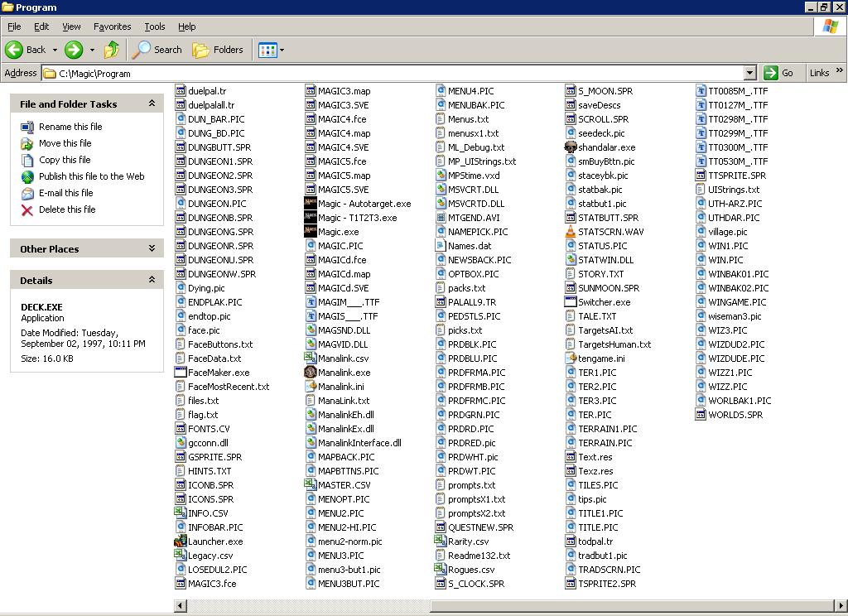
Task: Select the file named DUNGEON1.SPR
Action: [220, 161]
